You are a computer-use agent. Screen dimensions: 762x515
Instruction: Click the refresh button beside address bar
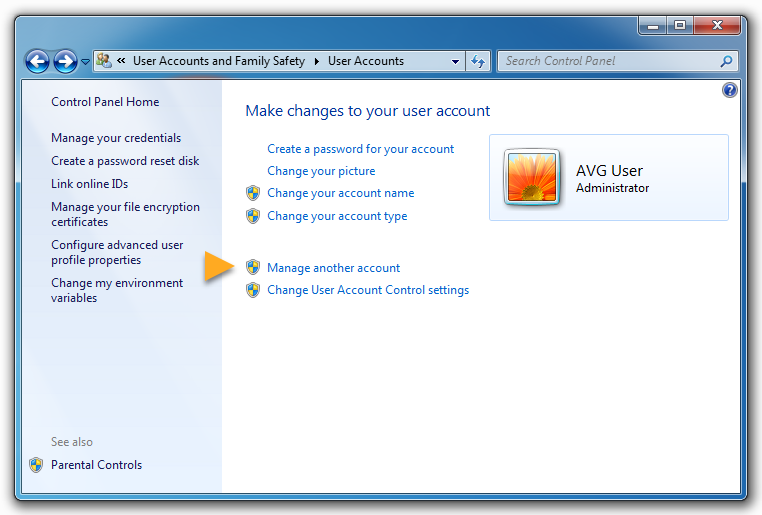pyautogui.click(x=478, y=61)
